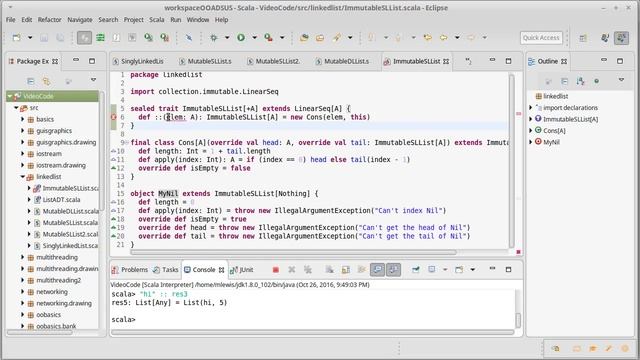640x360 pixels.
Task: Expand the basics package
Action: tap(23, 119)
